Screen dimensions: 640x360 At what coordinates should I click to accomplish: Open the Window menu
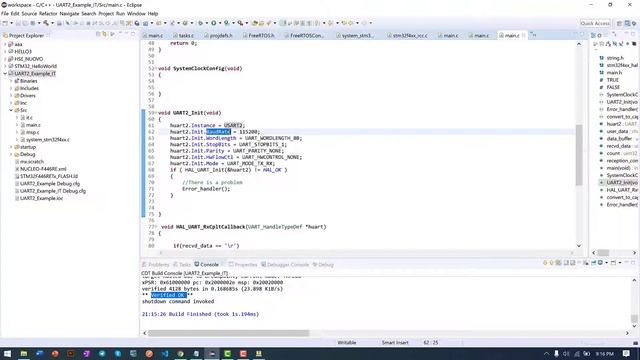coord(136,13)
